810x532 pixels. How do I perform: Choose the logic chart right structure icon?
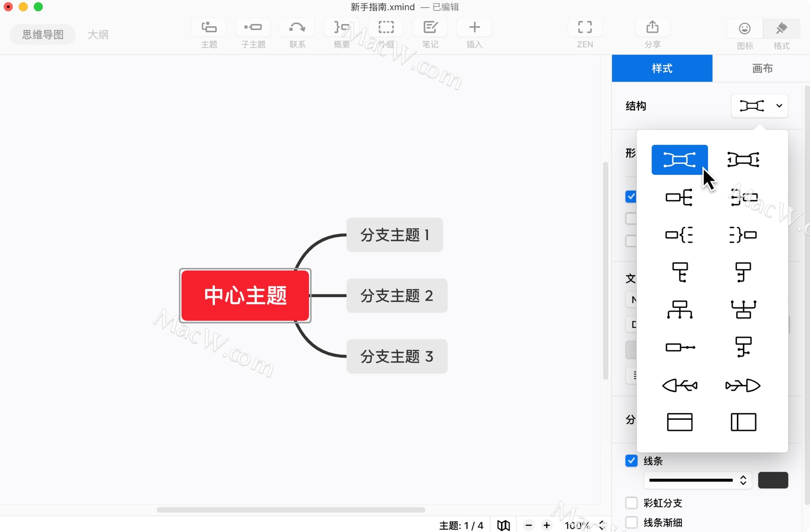(679, 197)
